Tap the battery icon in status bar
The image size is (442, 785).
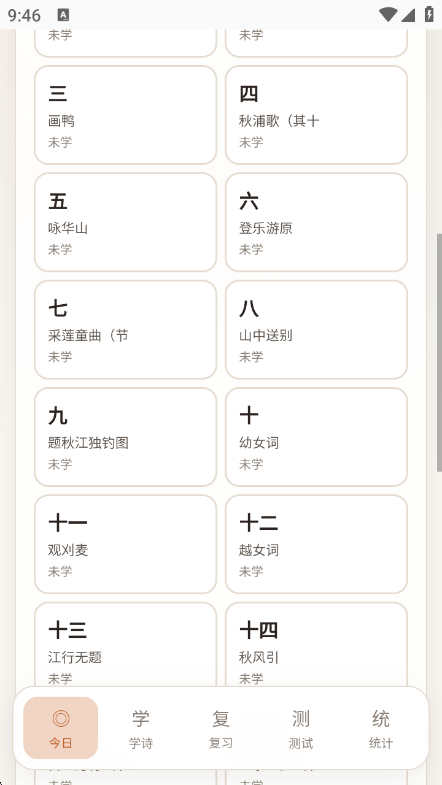tap(429, 15)
